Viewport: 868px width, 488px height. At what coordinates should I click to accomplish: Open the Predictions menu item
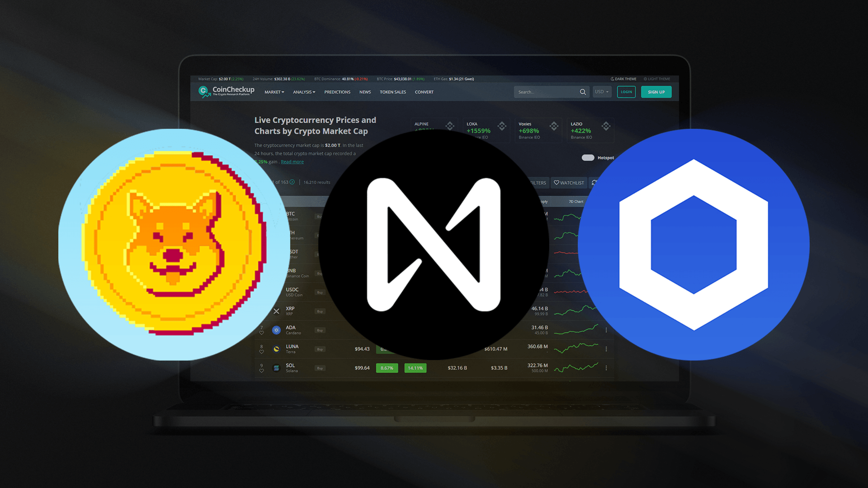click(337, 92)
